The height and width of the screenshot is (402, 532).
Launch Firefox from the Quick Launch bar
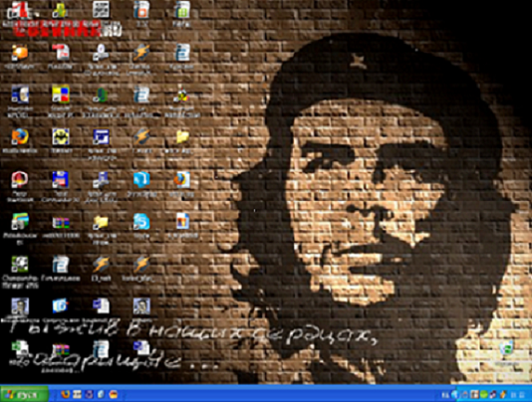click(x=65, y=394)
